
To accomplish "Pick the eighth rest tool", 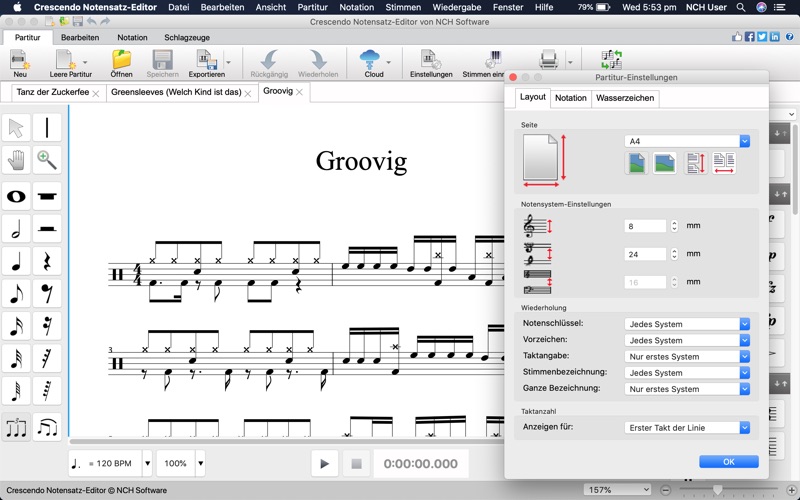I will [x=47, y=293].
